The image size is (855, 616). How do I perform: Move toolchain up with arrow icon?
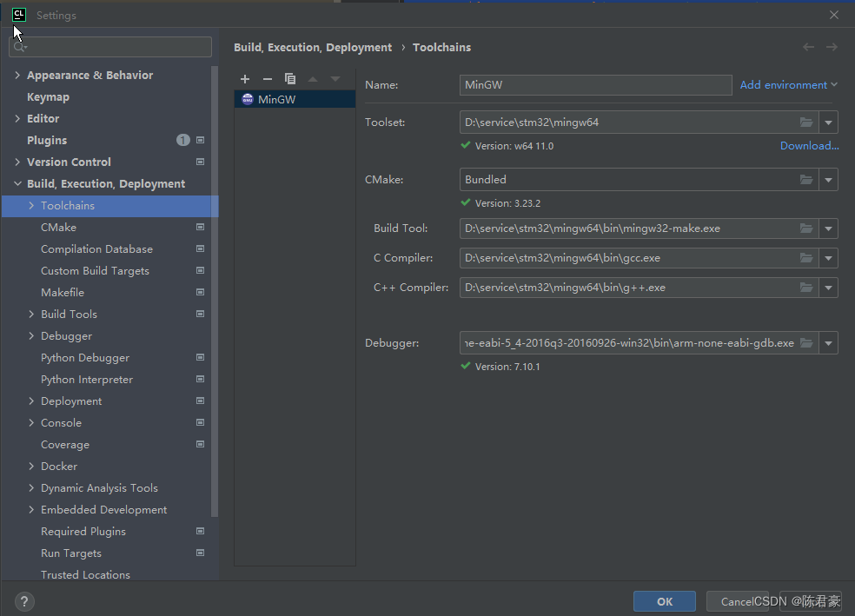pos(313,79)
